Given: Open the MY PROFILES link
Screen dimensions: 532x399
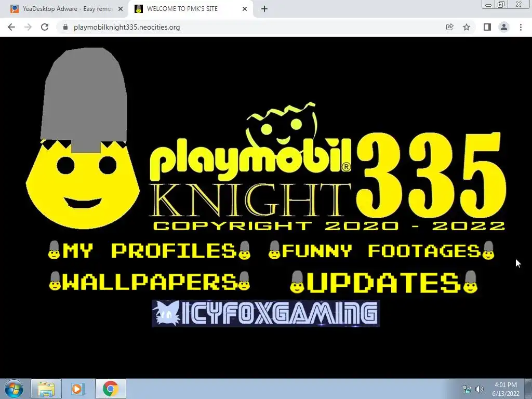Looking at the screenshot, I should click(x=149, y=250).
